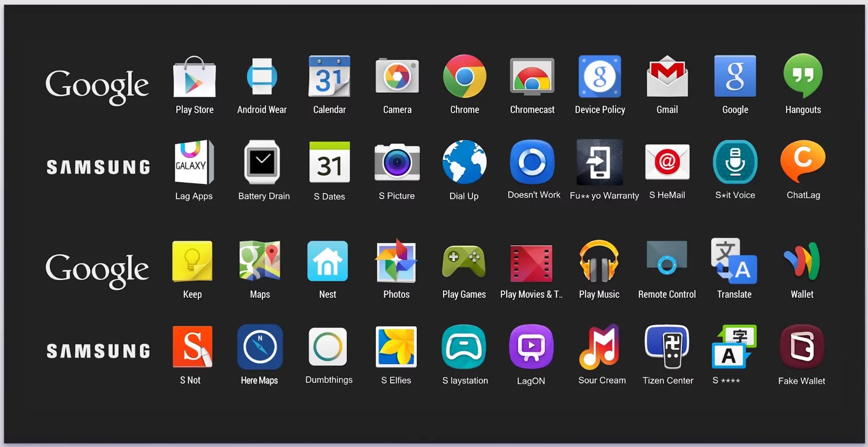The width and height of the screenshot is (868, 447).
Task: Open the Fu** yo Warranty phone icon
Action: 600,162
